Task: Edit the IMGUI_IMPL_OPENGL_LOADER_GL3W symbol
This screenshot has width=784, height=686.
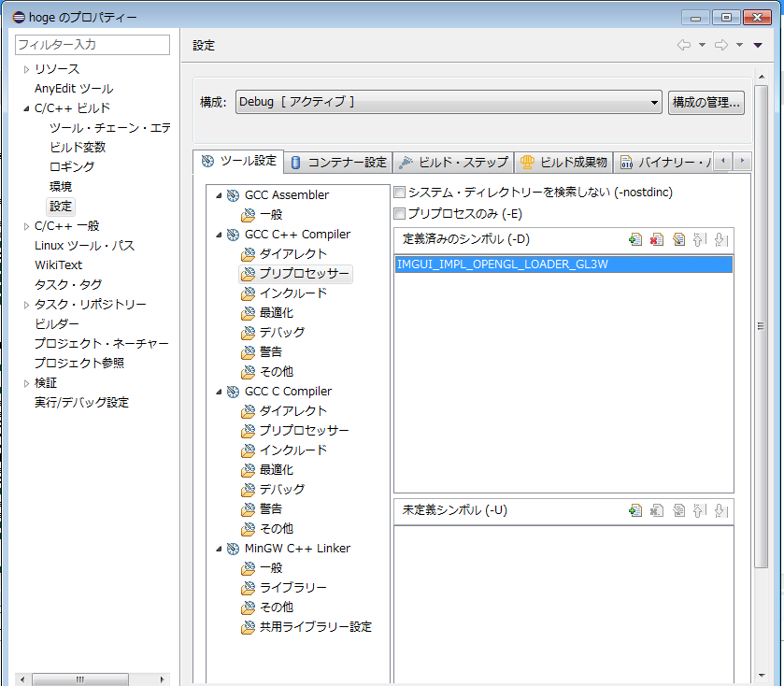Action: tap(678, 239)
